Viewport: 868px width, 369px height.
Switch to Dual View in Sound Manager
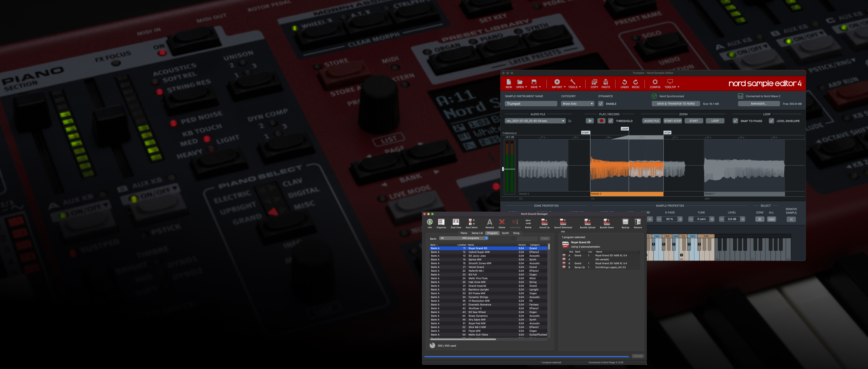click(456, 223)
